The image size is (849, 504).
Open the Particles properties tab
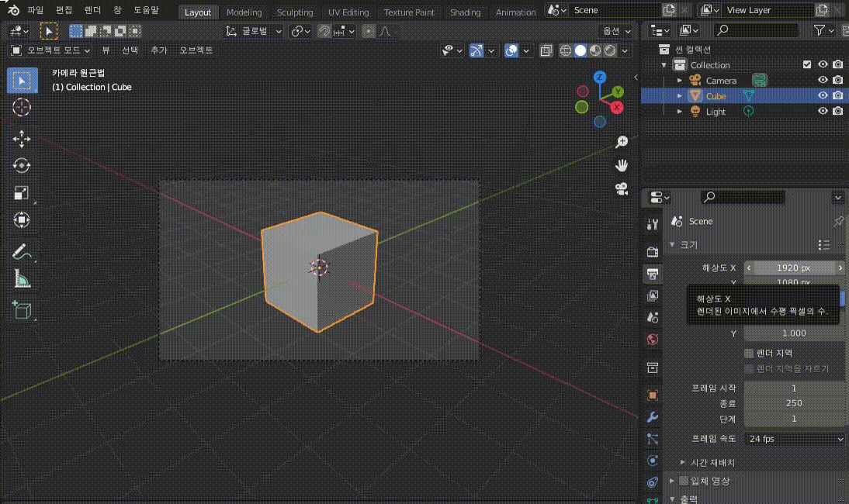[653, 439]
